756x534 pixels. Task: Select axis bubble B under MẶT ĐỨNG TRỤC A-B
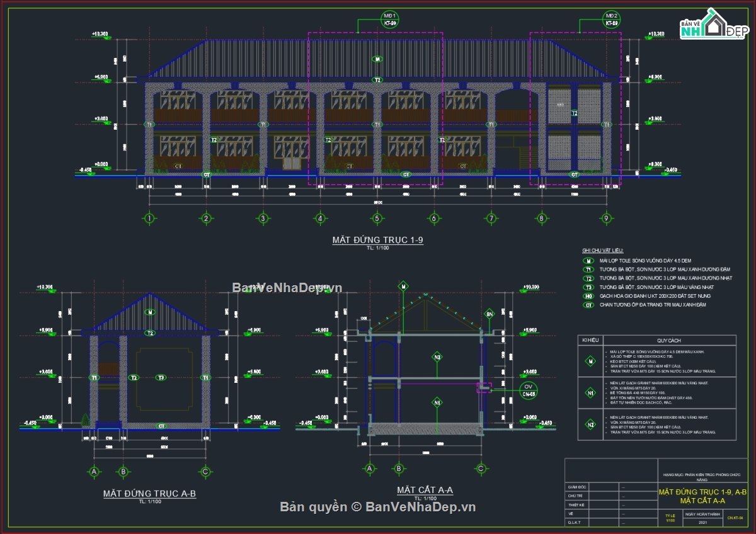tap(123, 471)
